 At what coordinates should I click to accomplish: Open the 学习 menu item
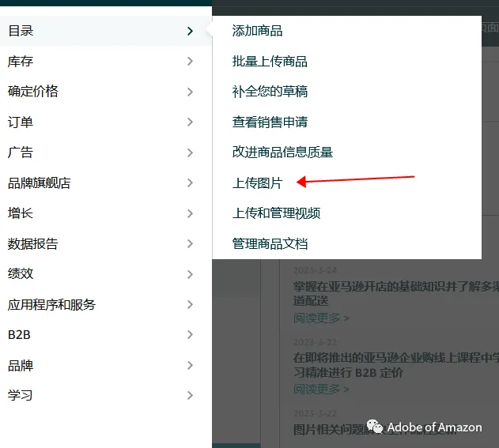point(106,395)
